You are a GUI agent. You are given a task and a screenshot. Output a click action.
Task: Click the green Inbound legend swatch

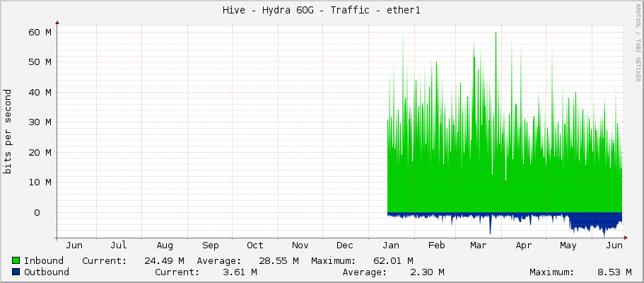click(x=16, y=260)
